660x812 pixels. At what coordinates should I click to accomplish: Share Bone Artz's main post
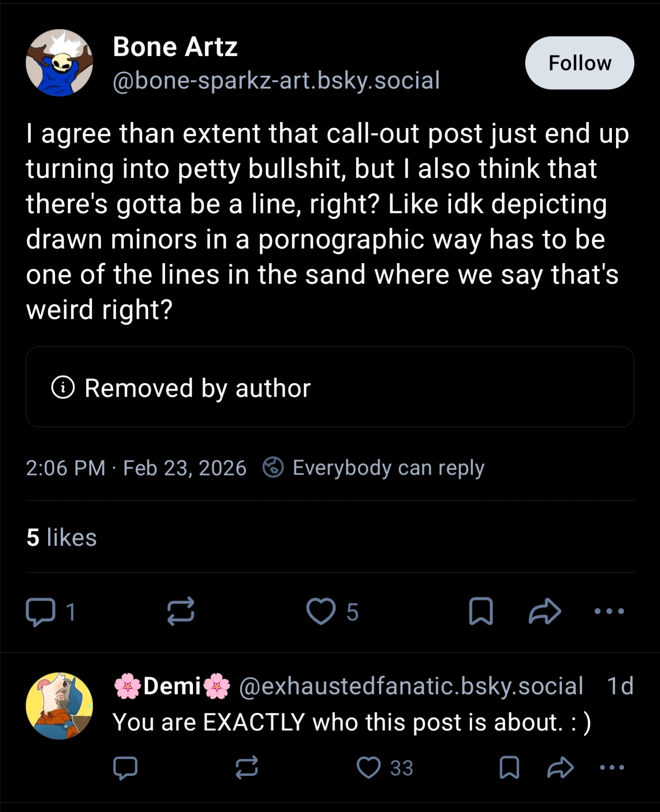pos(545,612)
